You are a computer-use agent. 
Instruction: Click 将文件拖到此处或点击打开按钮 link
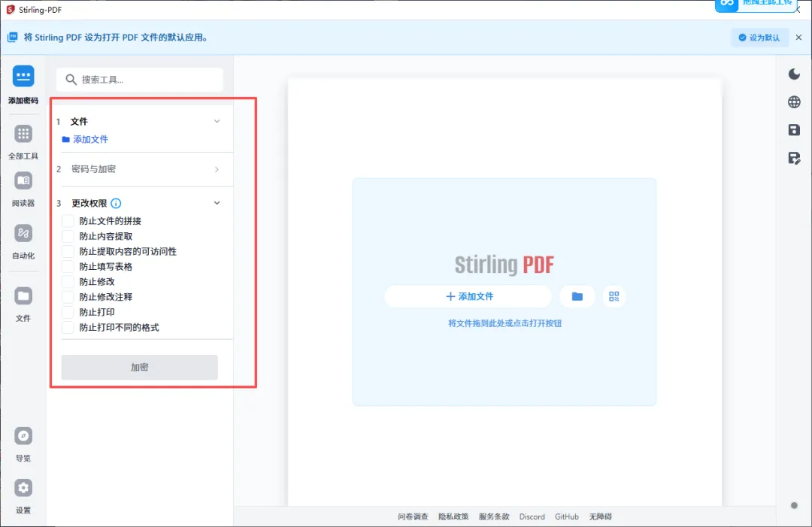(504, 323)
